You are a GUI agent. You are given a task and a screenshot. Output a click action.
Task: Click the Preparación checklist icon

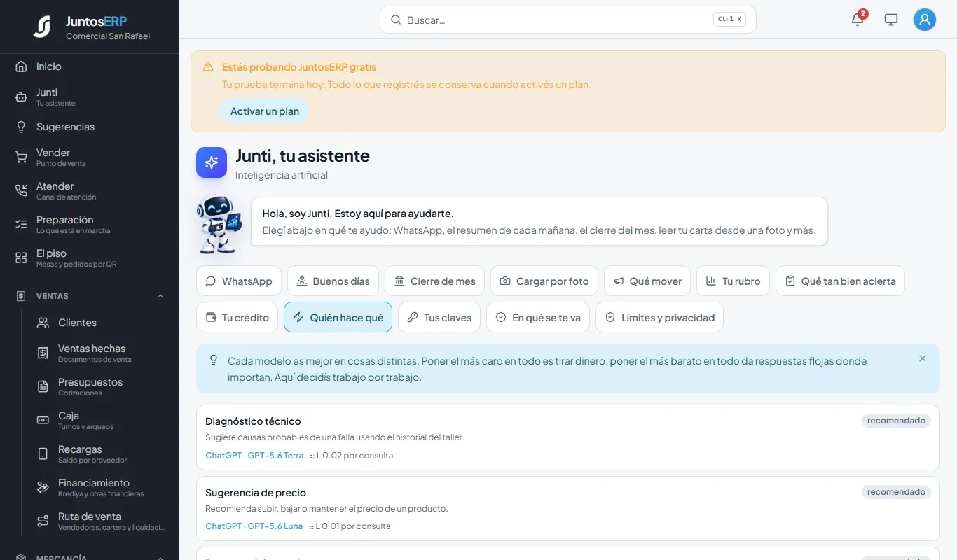(x=21, y=225)
